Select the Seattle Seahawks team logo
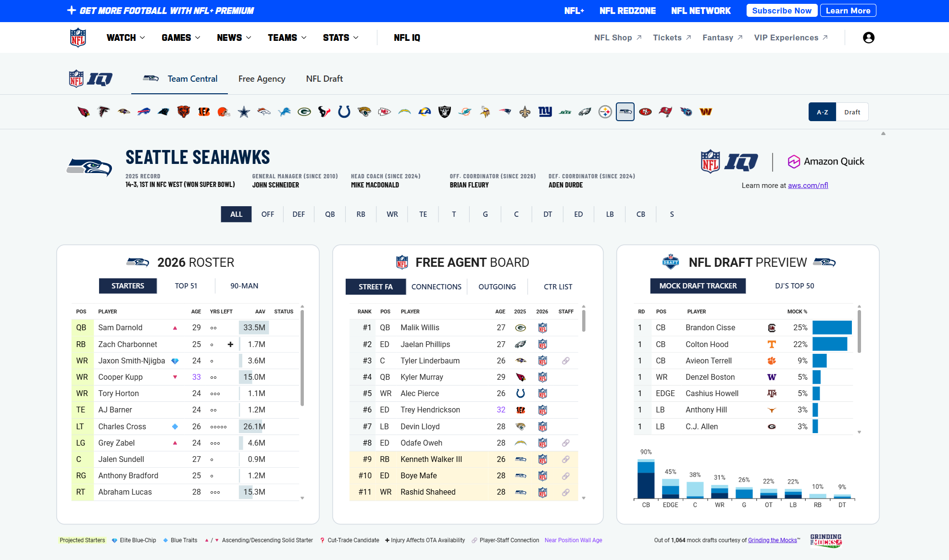Screen dimensions: 949x560 click(x=624, y=112)
